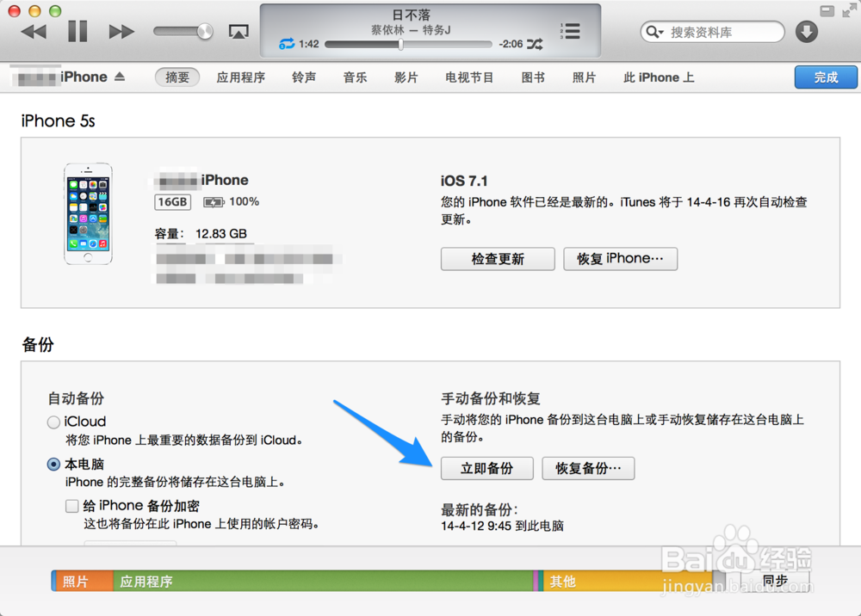The height and width of the screenshot is (616, 861).
Task: Click the green zoom window button
Action: (55, 11)
